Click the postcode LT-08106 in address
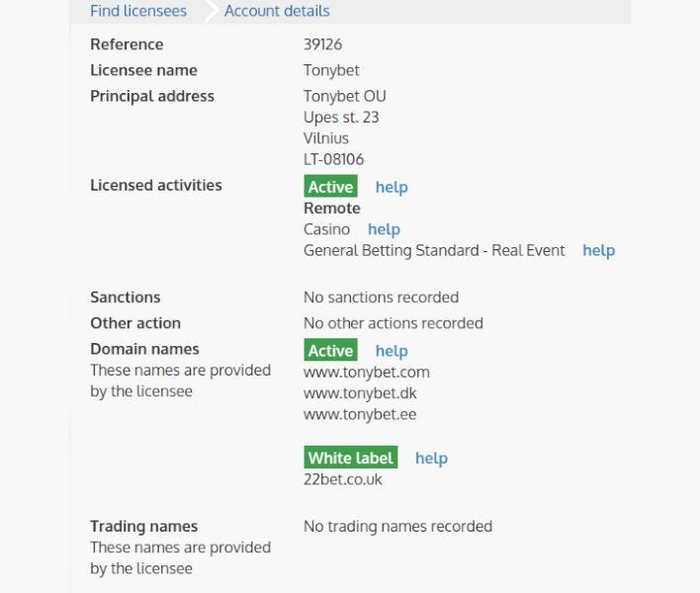This screenshot has height=593, width=700. click(x=334, y=159)
